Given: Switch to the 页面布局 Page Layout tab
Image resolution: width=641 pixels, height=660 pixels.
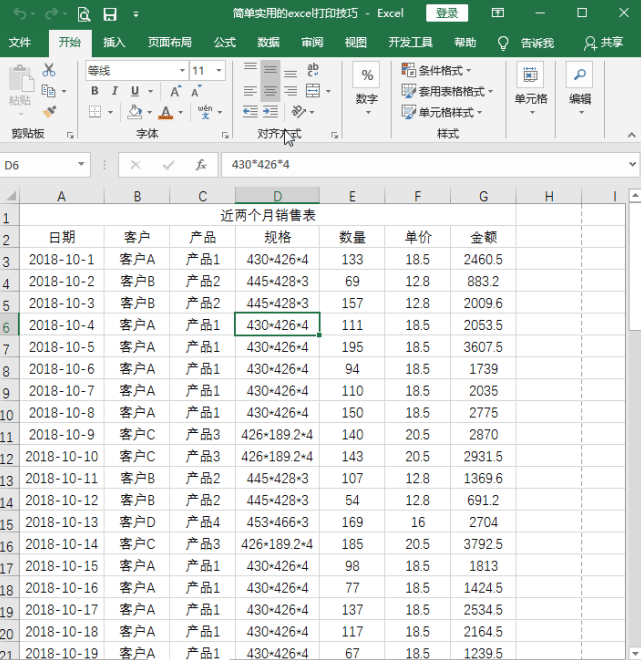Looking at the screenshot, I should tap(170, 43).
